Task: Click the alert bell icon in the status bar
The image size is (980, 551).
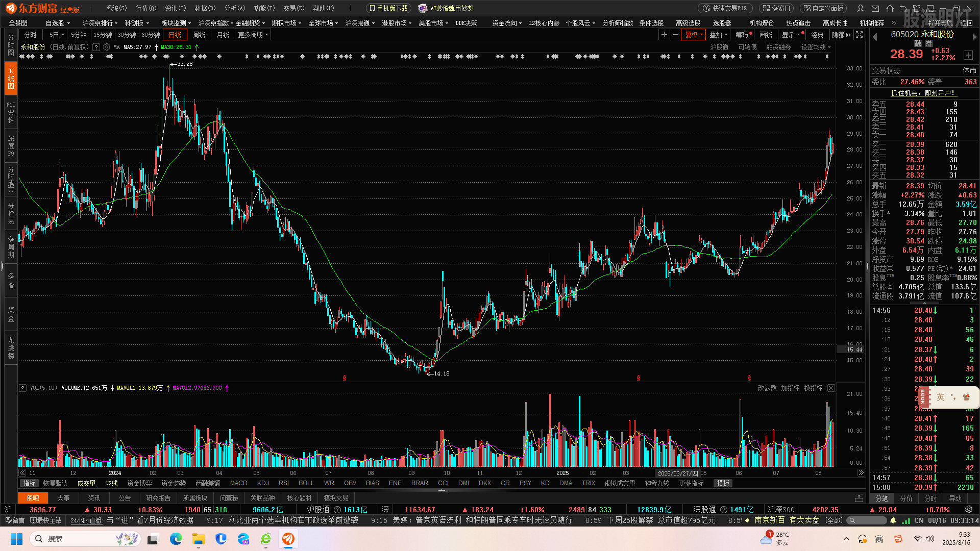Action: coord(893,520)
